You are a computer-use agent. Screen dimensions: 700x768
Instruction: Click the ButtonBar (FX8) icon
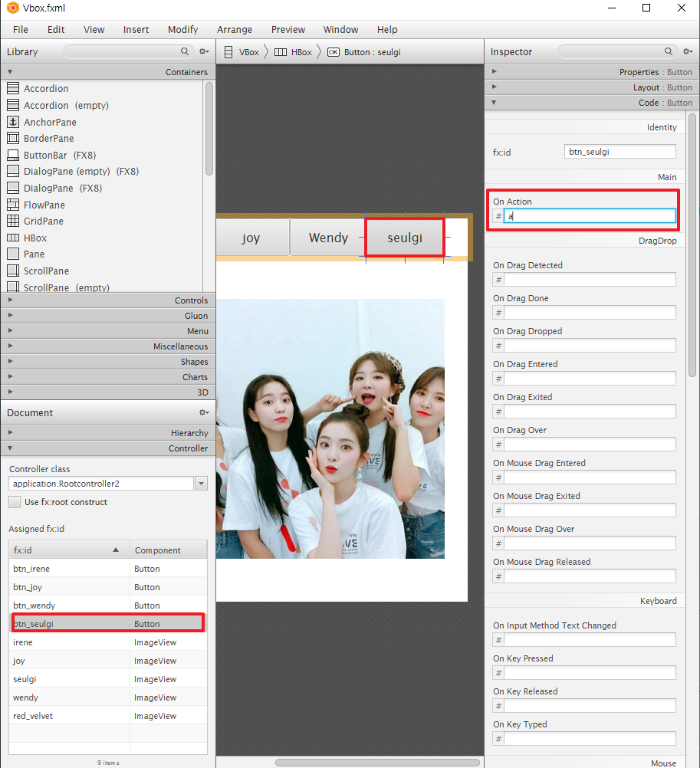coord(13,155)
